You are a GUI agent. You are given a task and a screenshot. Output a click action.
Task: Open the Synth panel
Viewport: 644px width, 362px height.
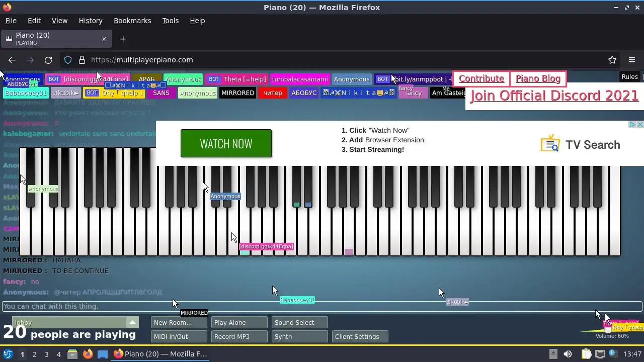click(x=300, y=336)
